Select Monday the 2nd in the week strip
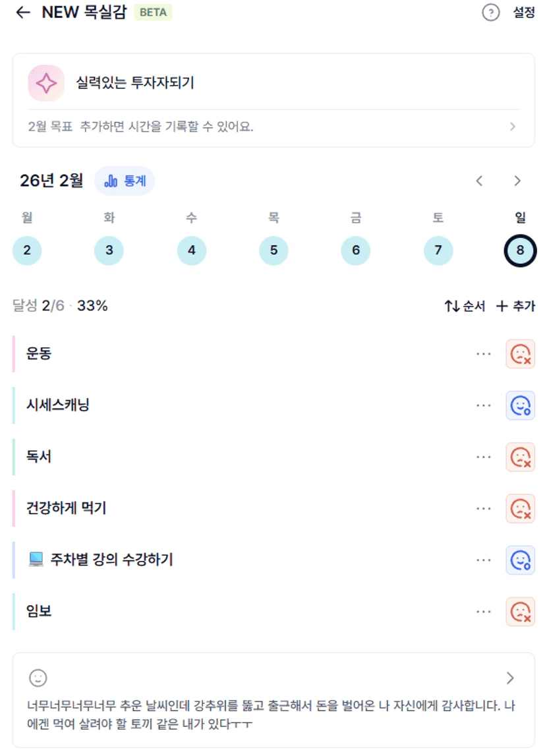 click(27, 250)
